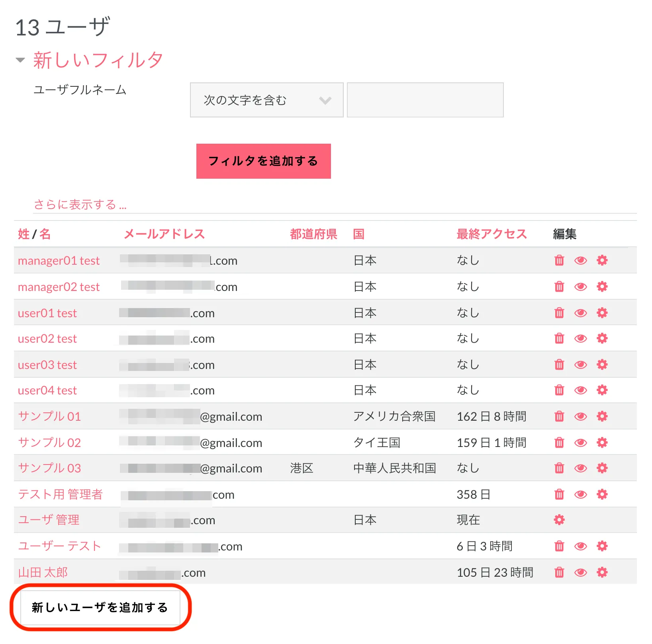Screen dimensions: 652x644
Task: Click trash icon for user04 test
Action: pyautogui.click(x=559, y=390)
